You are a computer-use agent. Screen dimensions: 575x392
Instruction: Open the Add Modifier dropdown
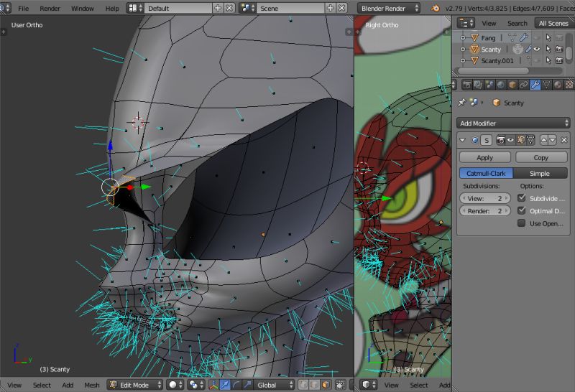pos(513,123)
